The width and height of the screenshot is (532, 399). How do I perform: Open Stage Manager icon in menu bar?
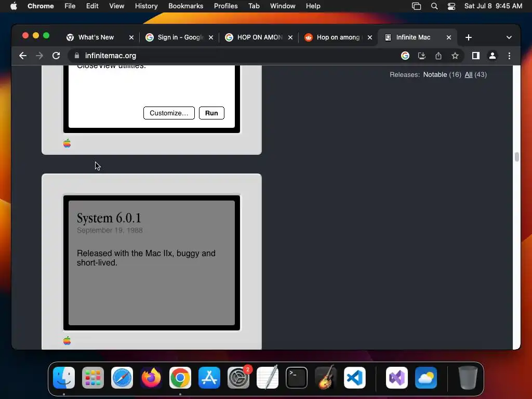pos(416,6)
